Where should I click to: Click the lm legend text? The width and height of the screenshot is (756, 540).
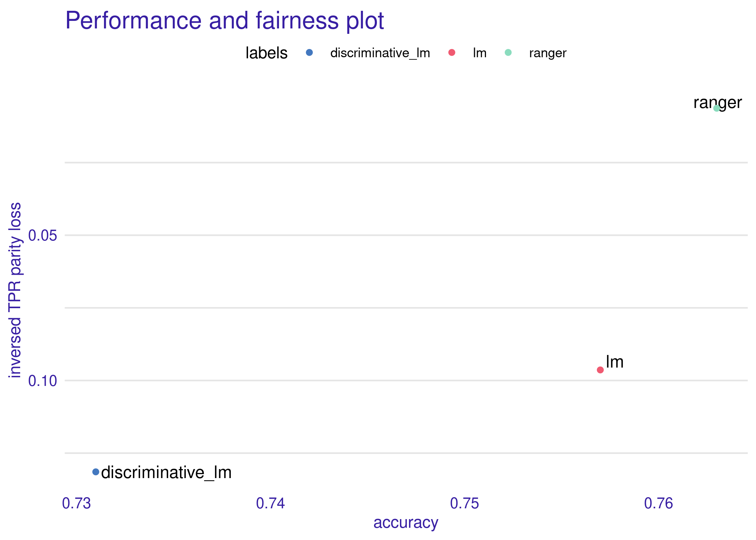(480, 53)
